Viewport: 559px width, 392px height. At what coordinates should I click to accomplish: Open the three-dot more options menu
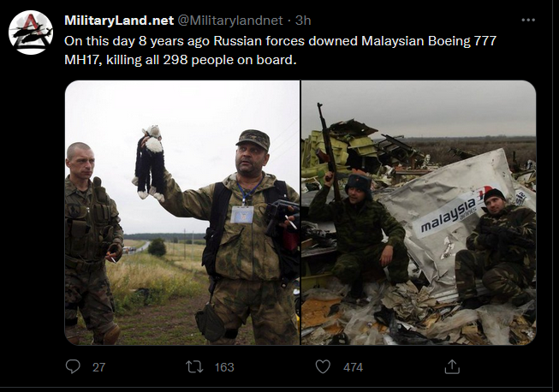(528, 20)
